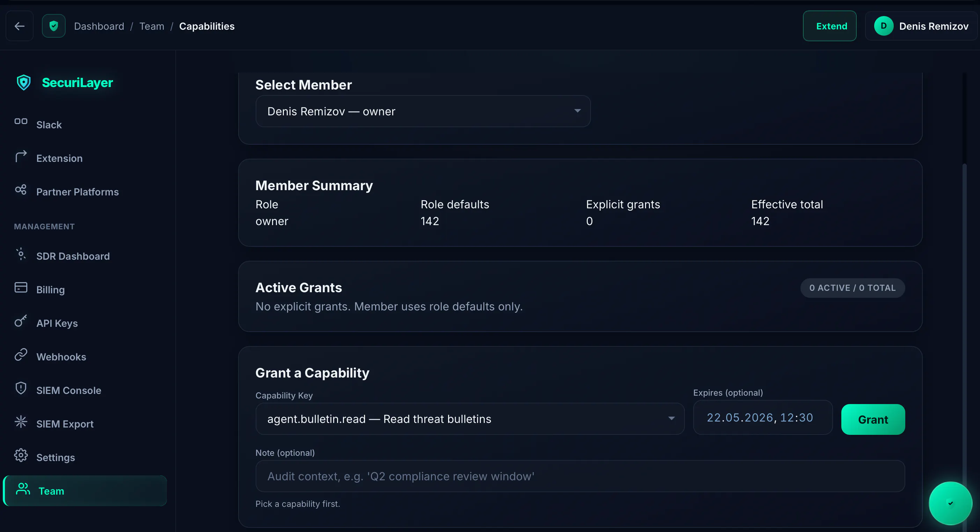The image size is (980, 532).
Task: Focus the Note audit context field
Action: [580, 476]
